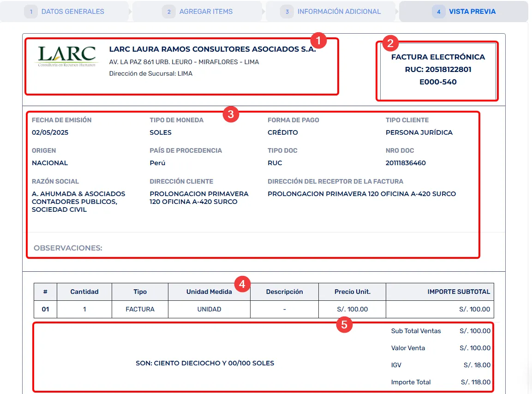
Task: Click step number 3 badge in wizard
Action: 287,12
